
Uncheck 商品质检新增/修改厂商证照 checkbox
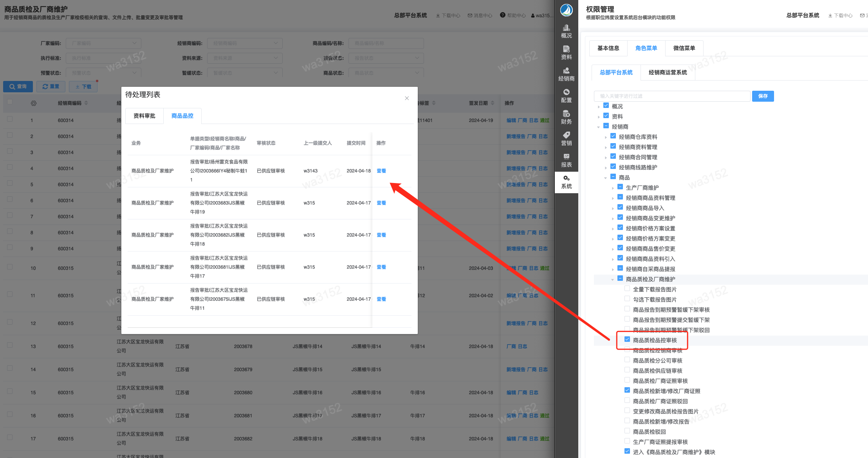tap(627, 390)
